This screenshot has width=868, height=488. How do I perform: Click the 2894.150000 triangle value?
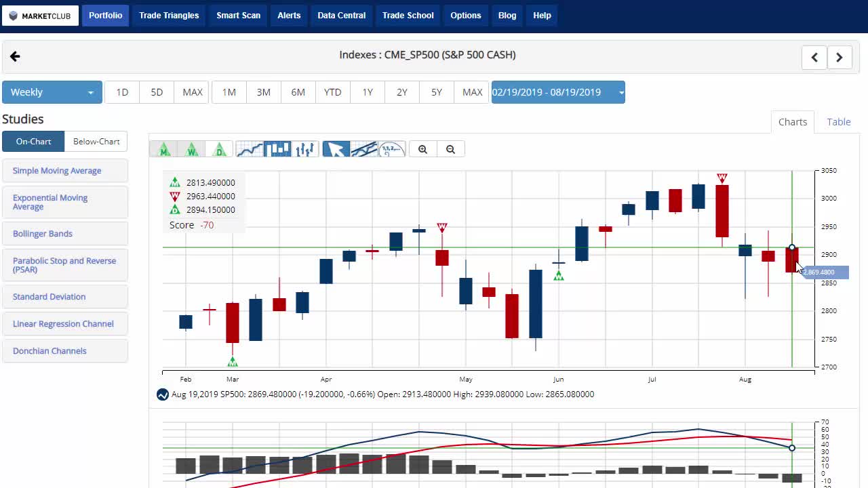point(211,210)
